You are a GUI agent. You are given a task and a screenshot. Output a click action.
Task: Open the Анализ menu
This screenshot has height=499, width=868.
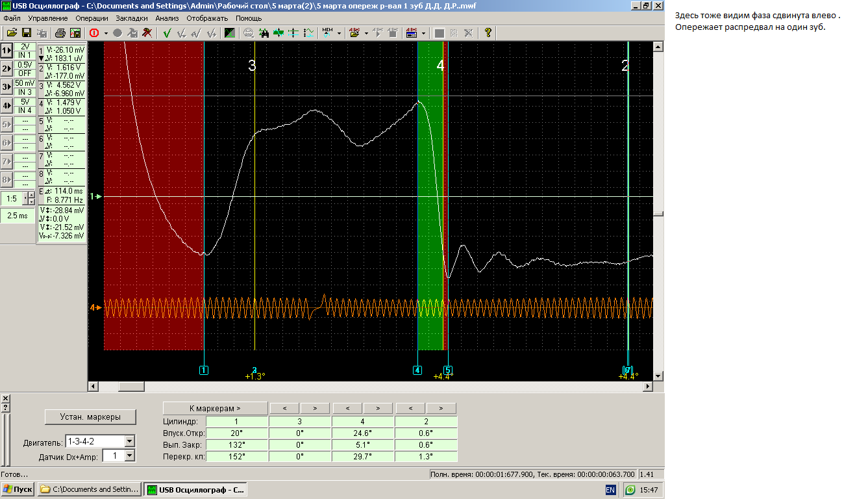tap(167, 19)
